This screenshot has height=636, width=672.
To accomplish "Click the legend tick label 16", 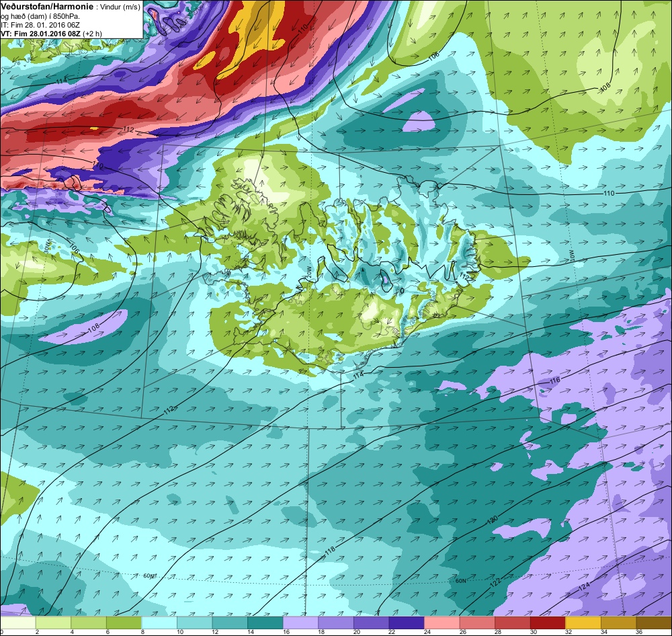I will tap(286, 632).
